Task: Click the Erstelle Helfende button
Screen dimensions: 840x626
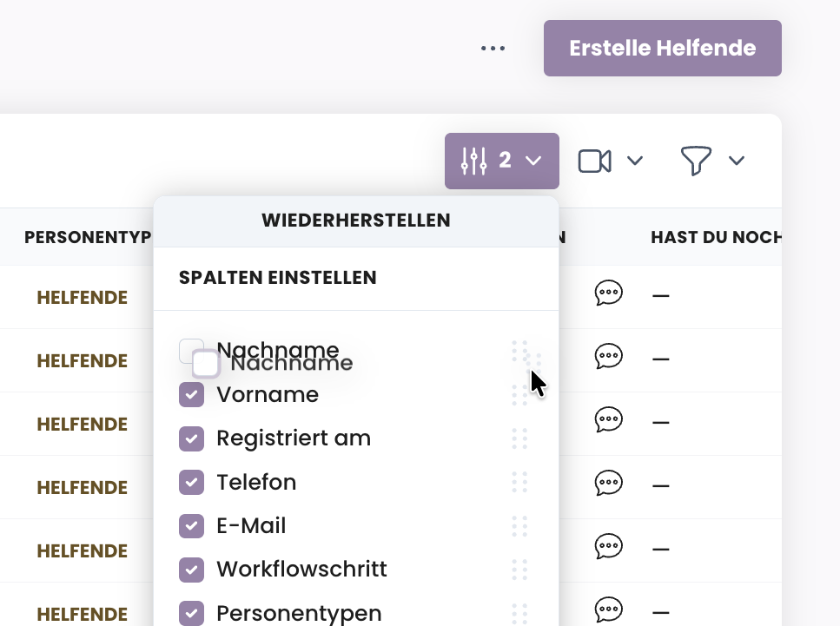Action: [662, 49]
